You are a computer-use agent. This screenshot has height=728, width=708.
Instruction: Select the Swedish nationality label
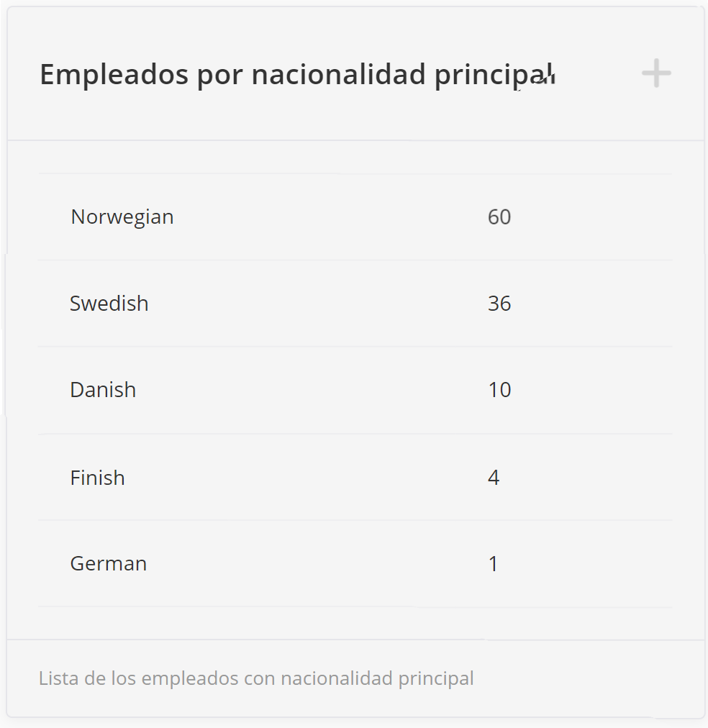(109, 303)
